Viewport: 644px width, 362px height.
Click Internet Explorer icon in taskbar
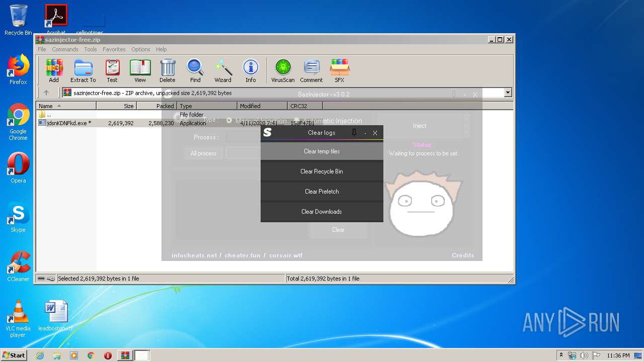[40, 355]
